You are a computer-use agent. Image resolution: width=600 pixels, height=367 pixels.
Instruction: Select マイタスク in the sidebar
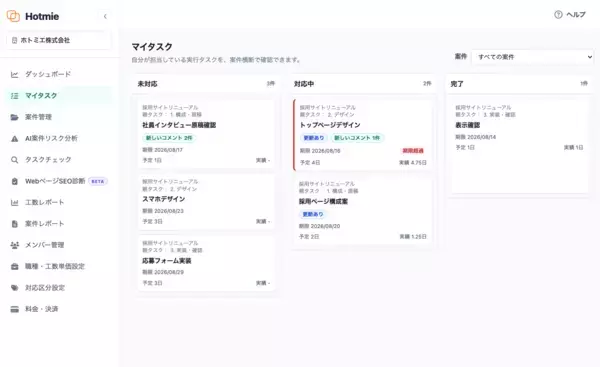point(59,96)
